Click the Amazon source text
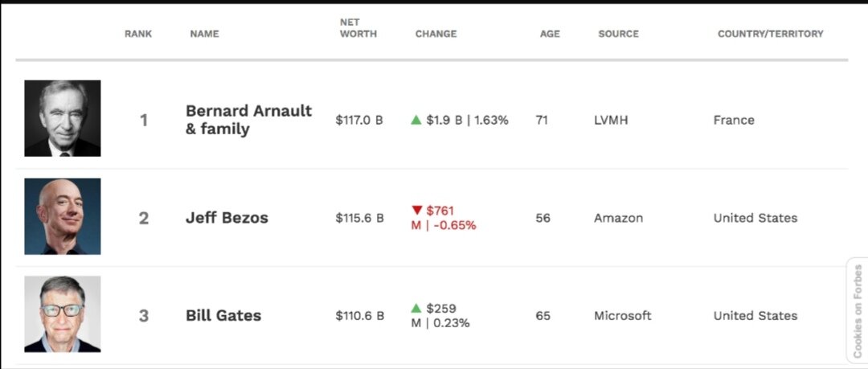The height and width of the screenshot is (369, 868). 618,218
